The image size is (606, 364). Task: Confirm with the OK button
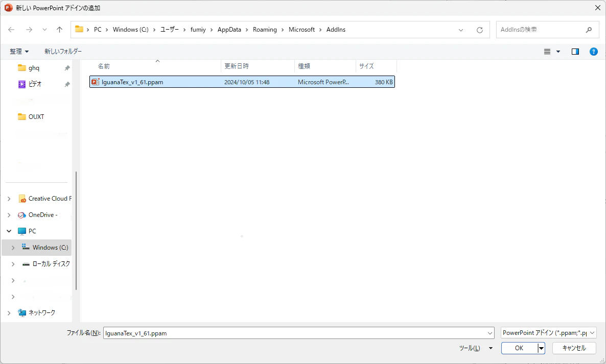pos(520,348)
